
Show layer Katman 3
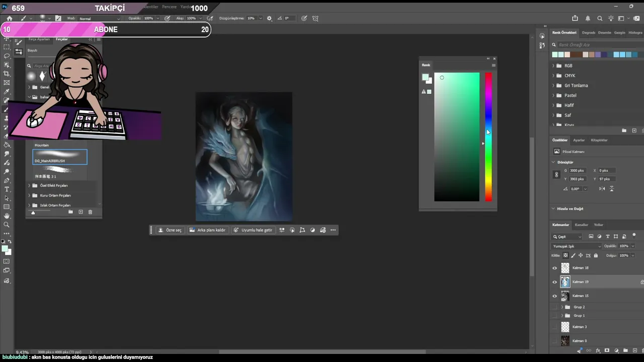pos(555,327)
